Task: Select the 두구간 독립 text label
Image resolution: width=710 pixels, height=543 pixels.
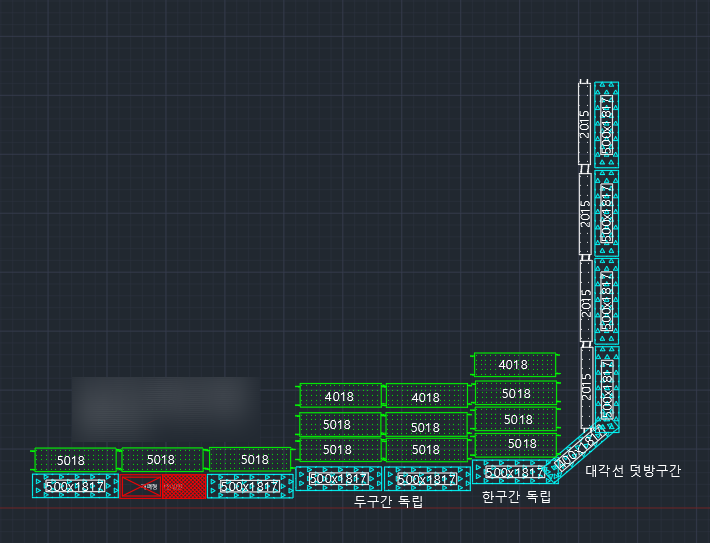Action: click(x=389, y=501)
